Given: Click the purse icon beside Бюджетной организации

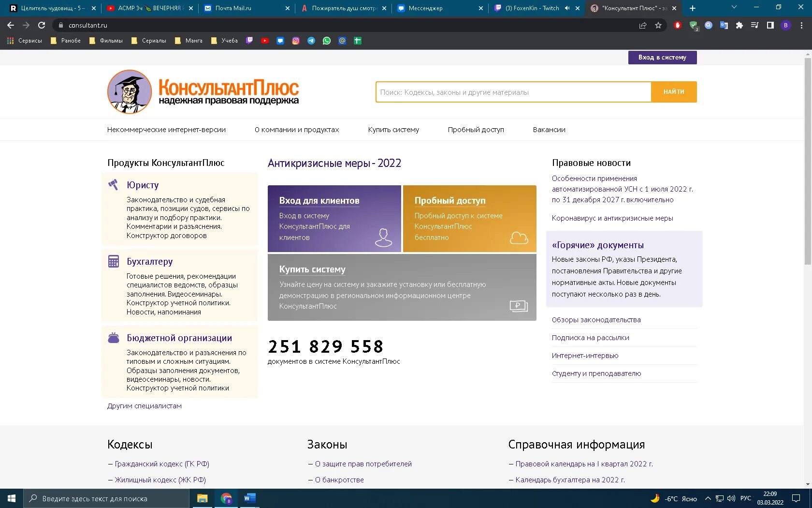Looking at the screenshot, I should coord(114,338).
